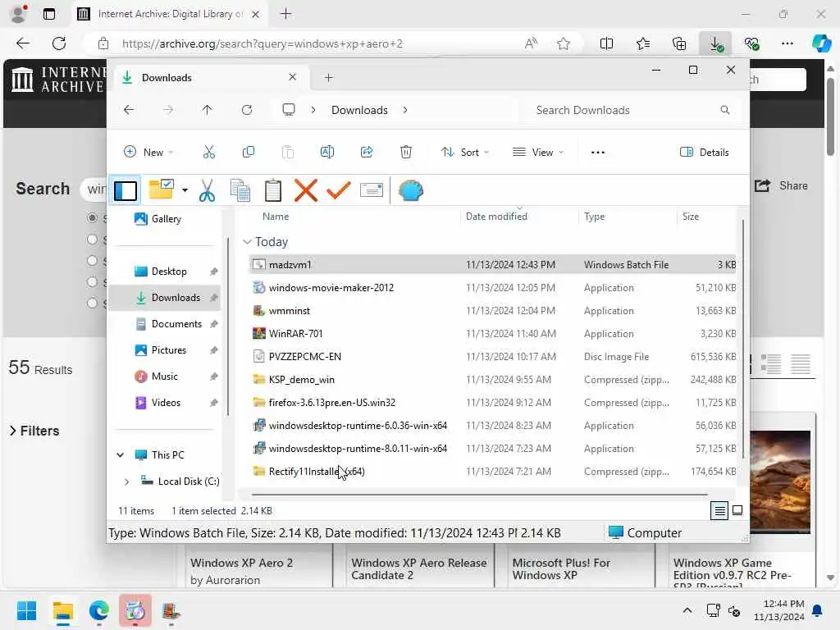The height and width of the screenshot is (630, 840).
Task: Sort by the Size column header
Action: point(691,217)
